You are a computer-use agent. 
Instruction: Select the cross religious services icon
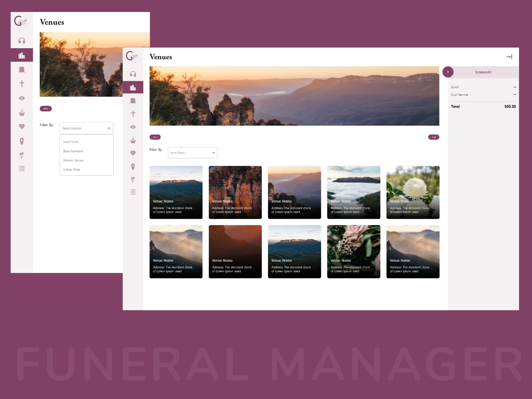tap(133, 113)
